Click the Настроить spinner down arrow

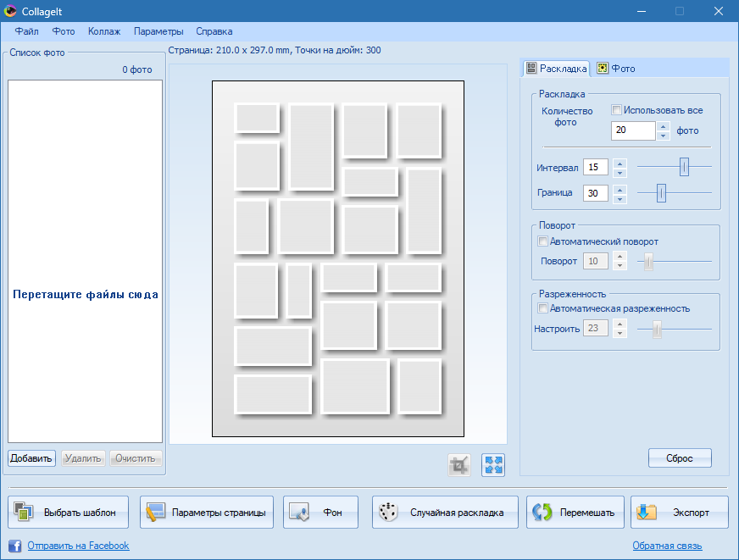[620, 333]
